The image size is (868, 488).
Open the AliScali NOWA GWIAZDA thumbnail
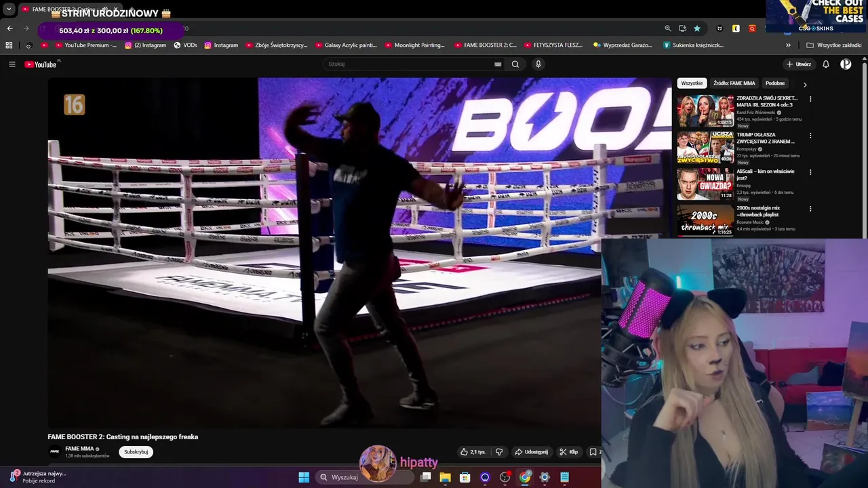[x=705, y=184]
